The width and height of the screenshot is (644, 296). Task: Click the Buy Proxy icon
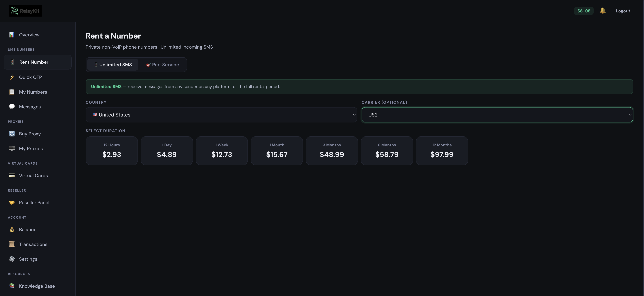(12, 133)
